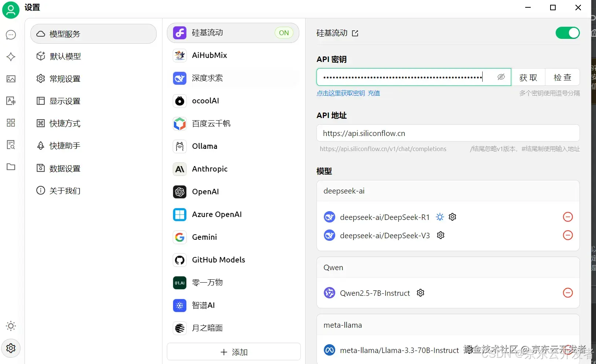Viewport: 596px width, 364px height.
Task: Select the GitHub Models provider
Action: [x=233, y=260]
